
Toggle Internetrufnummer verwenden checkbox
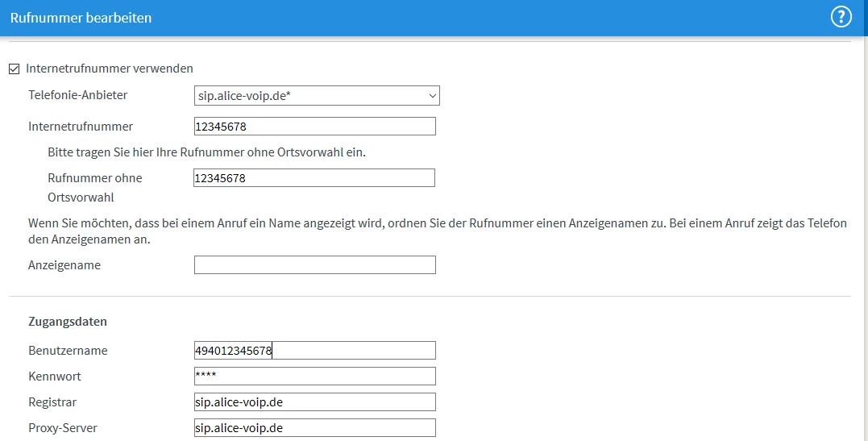pos(15,69)
